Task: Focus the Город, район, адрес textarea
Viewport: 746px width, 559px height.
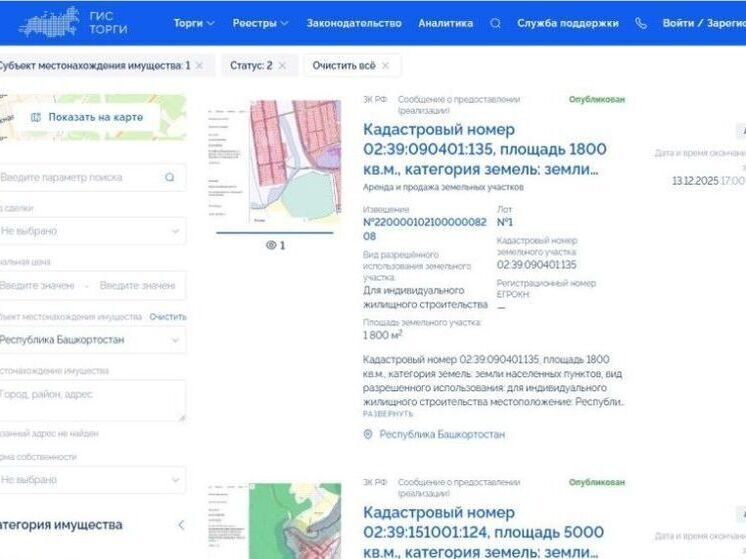Action: [92, 401]
